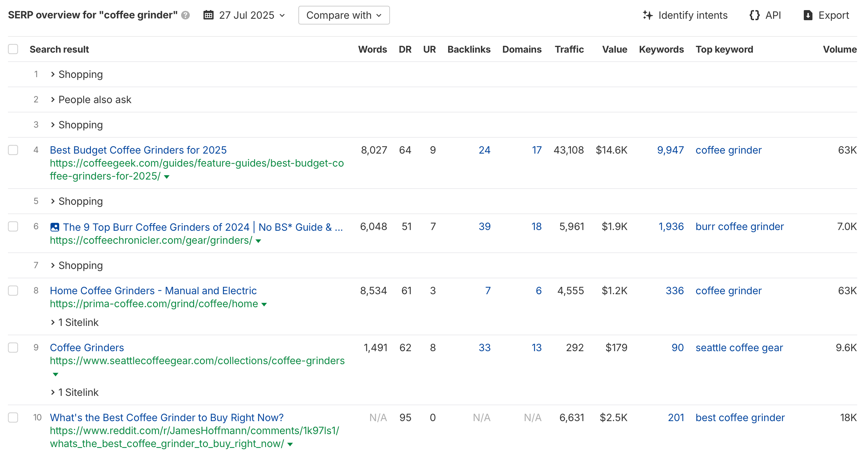Click top keyword seattle coffee gear
The height and width of the screenshot is (455, 868).
point(739,348)
